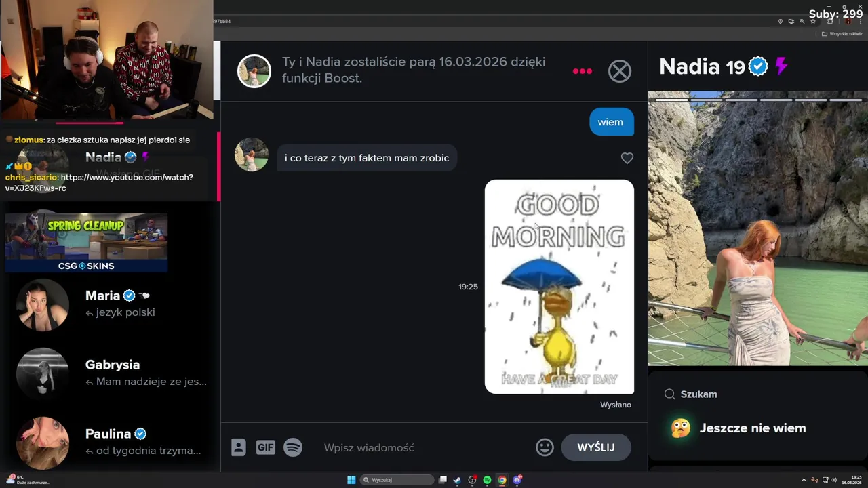
Task: Select the sent message bubble 'wiem'
Action: click(x=610, y=122)
